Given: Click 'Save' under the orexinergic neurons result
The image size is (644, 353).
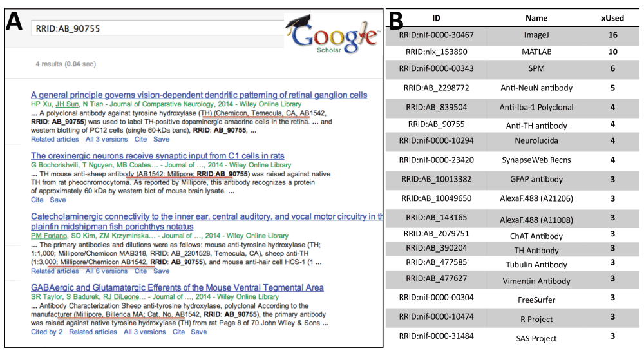Looking at the screenshot, I should coord(58,200).
